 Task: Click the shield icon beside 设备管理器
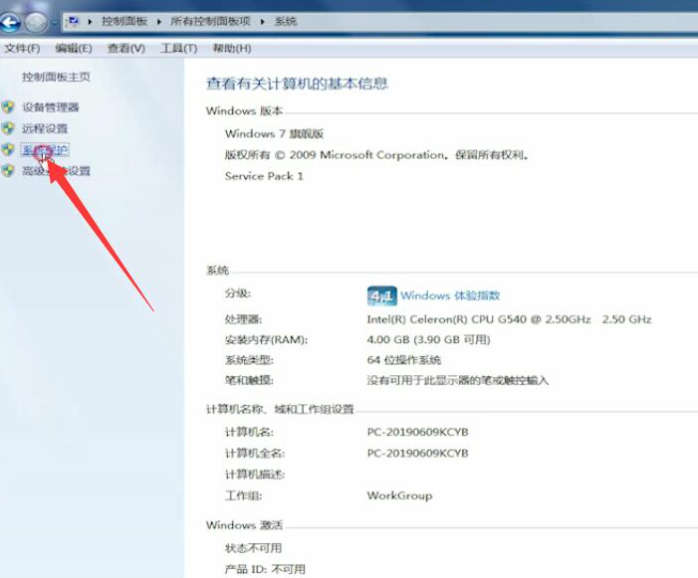9,107
